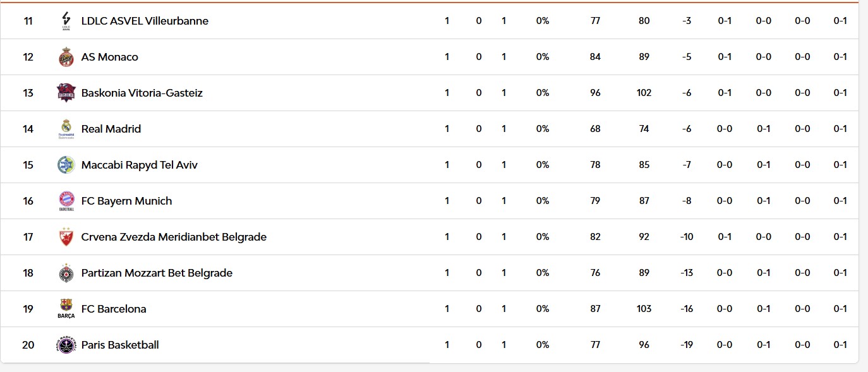Open the FC Barcelona Barça crest
Screen dimensions: 868x372
66,309
